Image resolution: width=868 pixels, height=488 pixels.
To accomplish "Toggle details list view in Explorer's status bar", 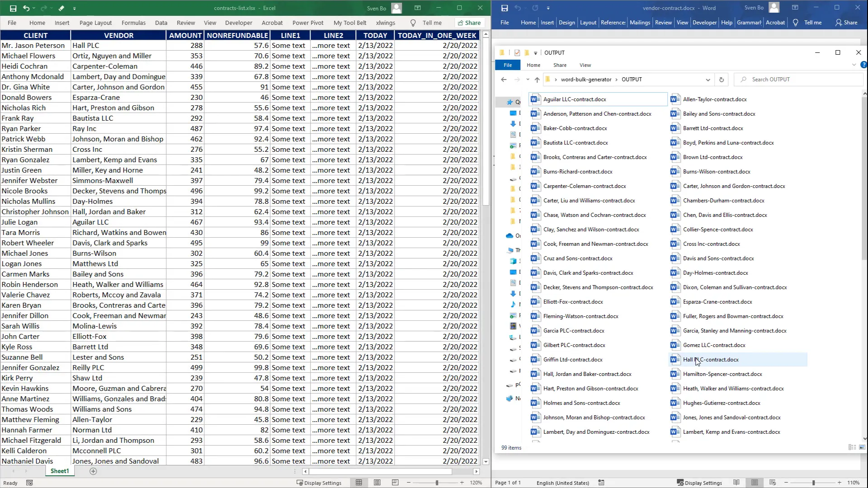I will pyautogui.click(x=850, y=447).
